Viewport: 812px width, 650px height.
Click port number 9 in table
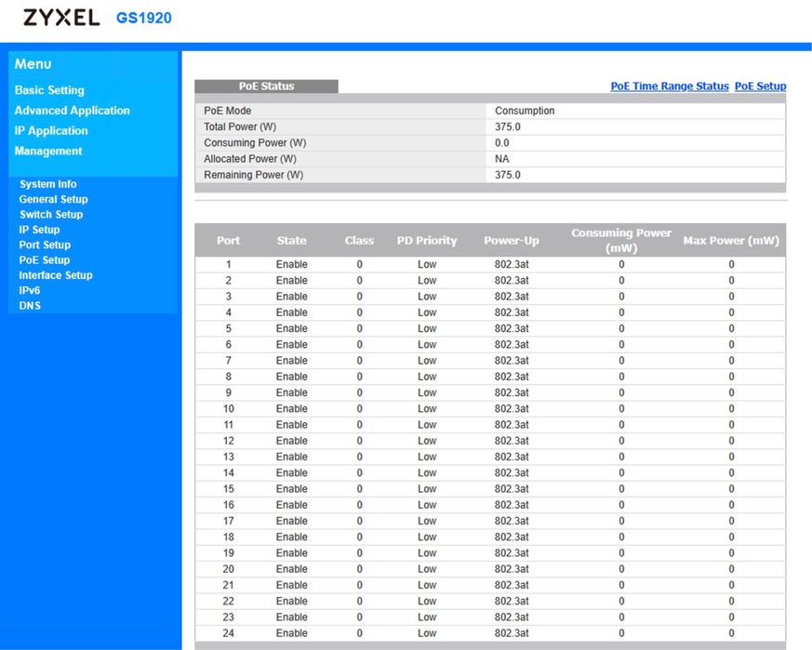(x=229, y=392)
